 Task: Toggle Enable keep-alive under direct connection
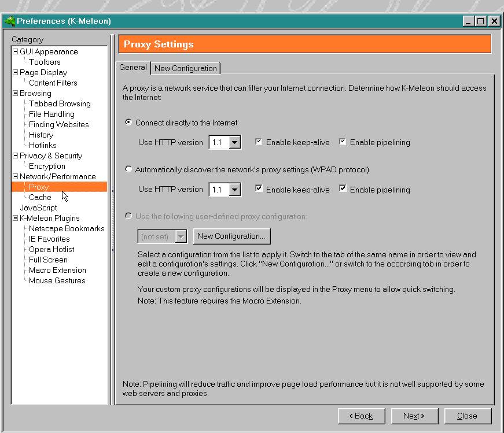(x=259, y=142)
